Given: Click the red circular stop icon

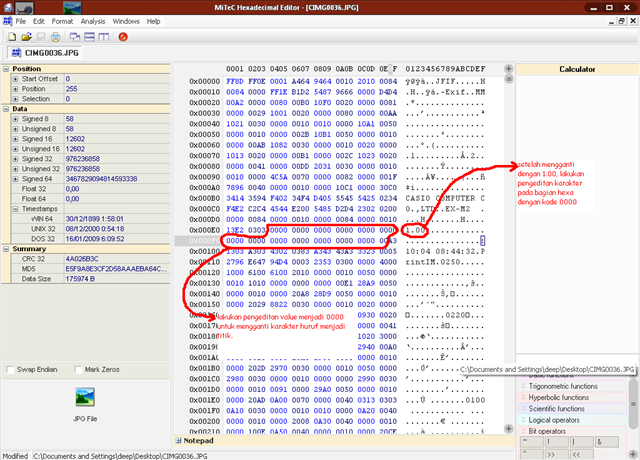Looking at the screenshot, I should coord(123,37).
